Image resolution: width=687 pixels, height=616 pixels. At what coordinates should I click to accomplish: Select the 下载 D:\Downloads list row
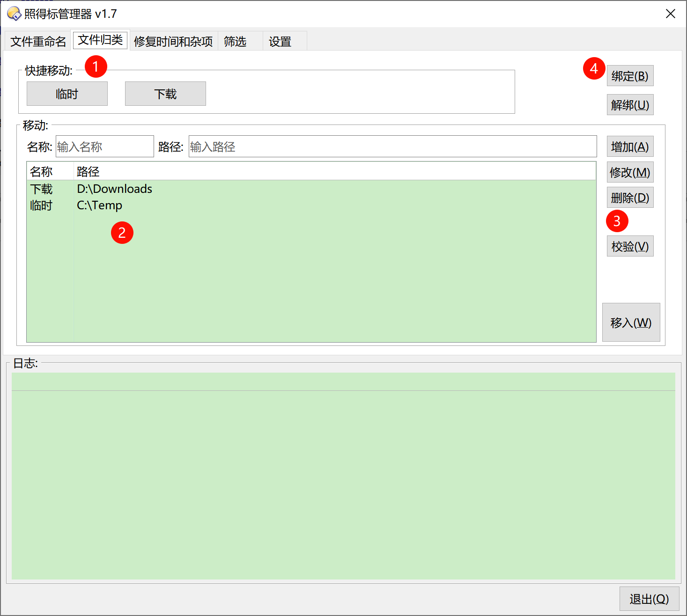114,189
